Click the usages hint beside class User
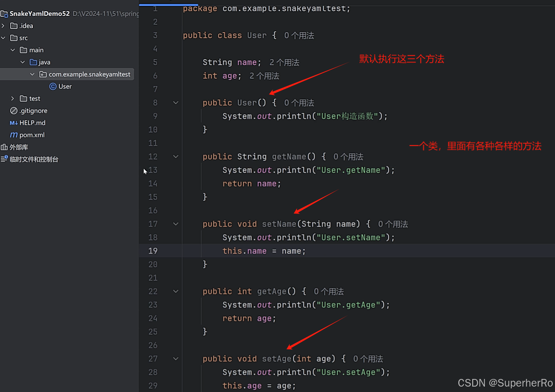555x392 pixels. point(299,36)
